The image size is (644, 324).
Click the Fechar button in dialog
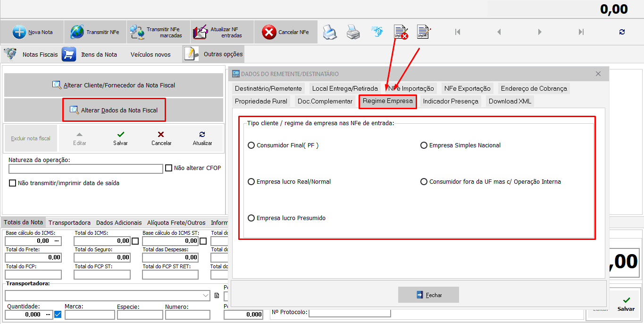pos(428,295)
